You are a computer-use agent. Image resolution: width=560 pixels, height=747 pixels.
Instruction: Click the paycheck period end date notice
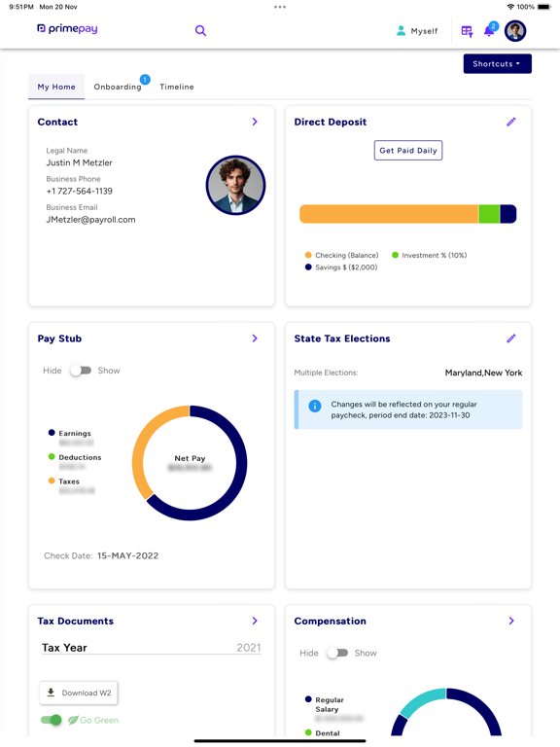[x=408, y=409]
